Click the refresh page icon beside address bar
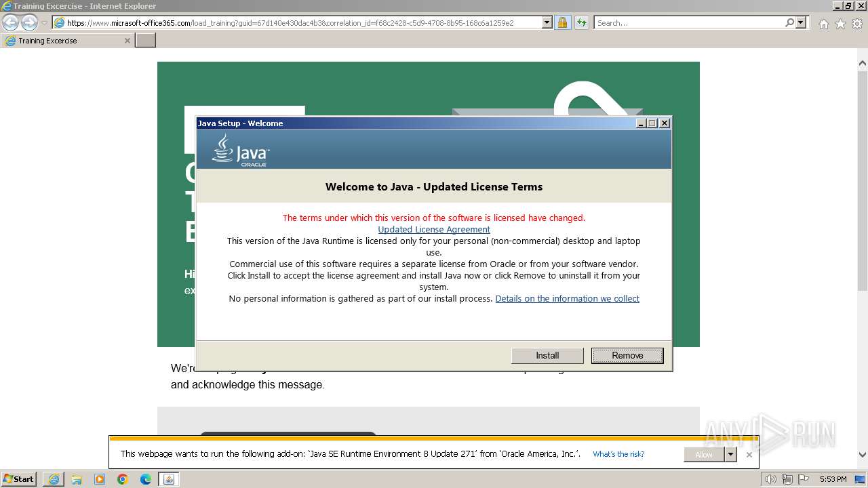The width and height of the screenshot is (868, 488). point(581,22)
